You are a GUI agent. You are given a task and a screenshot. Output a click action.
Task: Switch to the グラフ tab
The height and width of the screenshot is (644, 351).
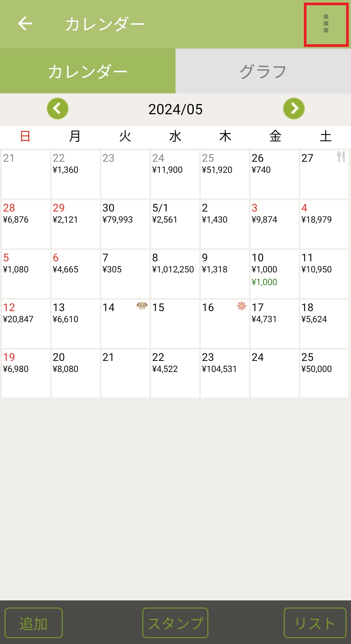click(263, 71)
